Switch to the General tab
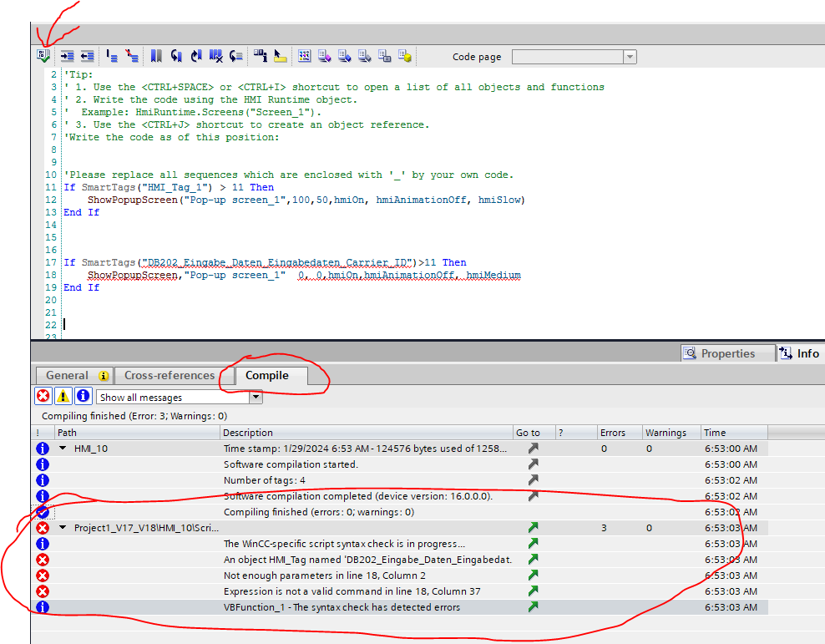Image resolution: width=825 pixels, height=644 pixels. pos(67,376)
